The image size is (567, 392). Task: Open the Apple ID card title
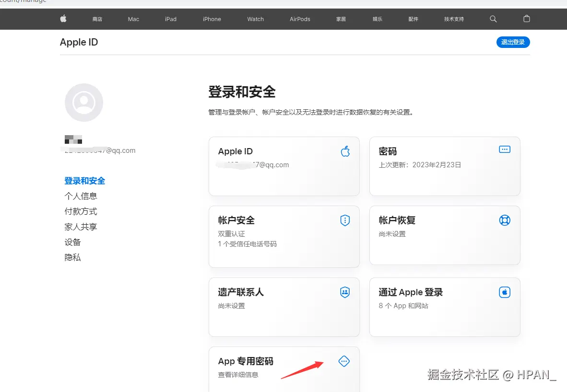click(236, 151)
